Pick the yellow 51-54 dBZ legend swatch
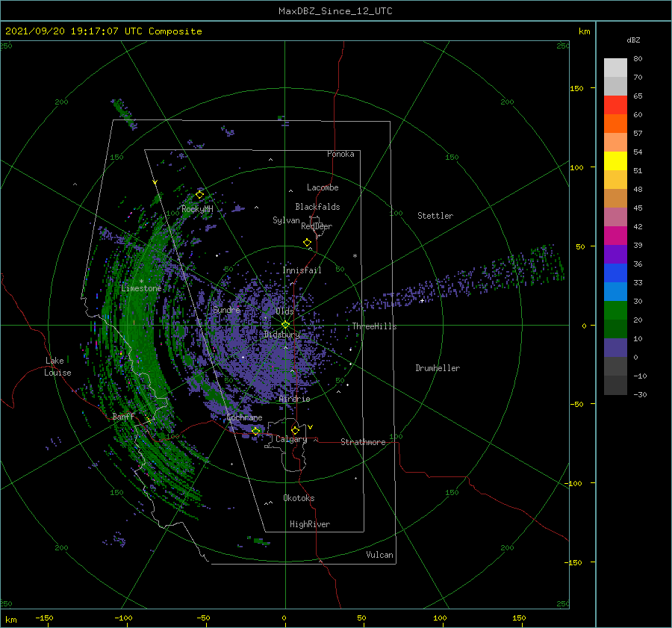Screen dimensions: 672x628 click(615, 161)
